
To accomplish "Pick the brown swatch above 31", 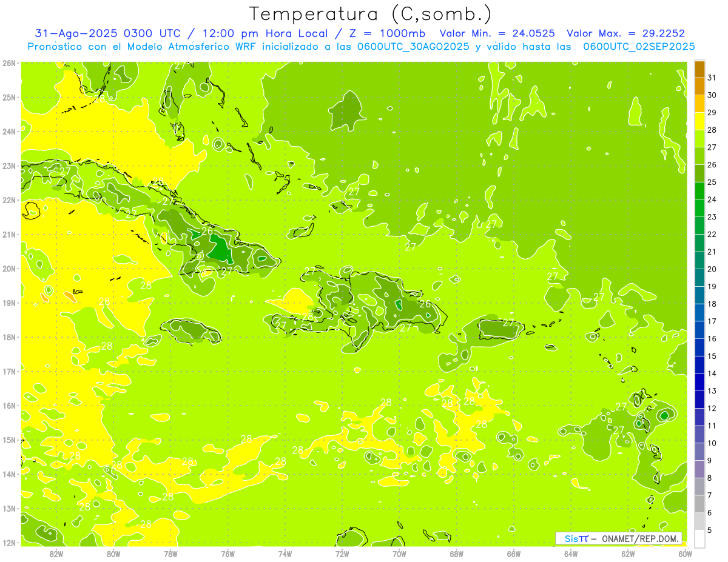I will (x=699, y=69).
